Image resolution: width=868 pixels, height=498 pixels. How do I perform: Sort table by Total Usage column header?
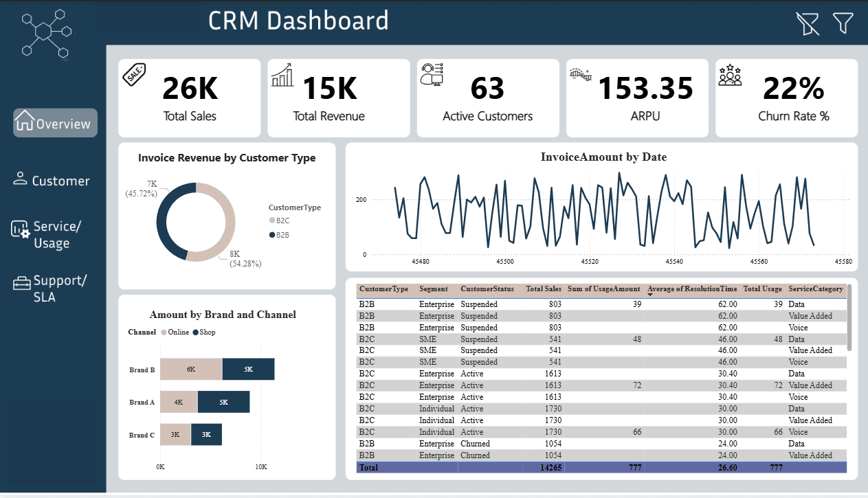point(764,289)
